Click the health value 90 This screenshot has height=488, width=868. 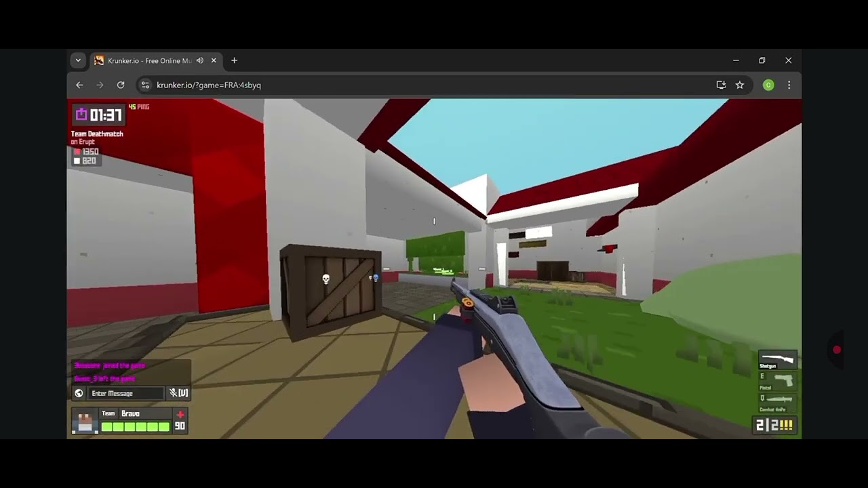(180, 426)
